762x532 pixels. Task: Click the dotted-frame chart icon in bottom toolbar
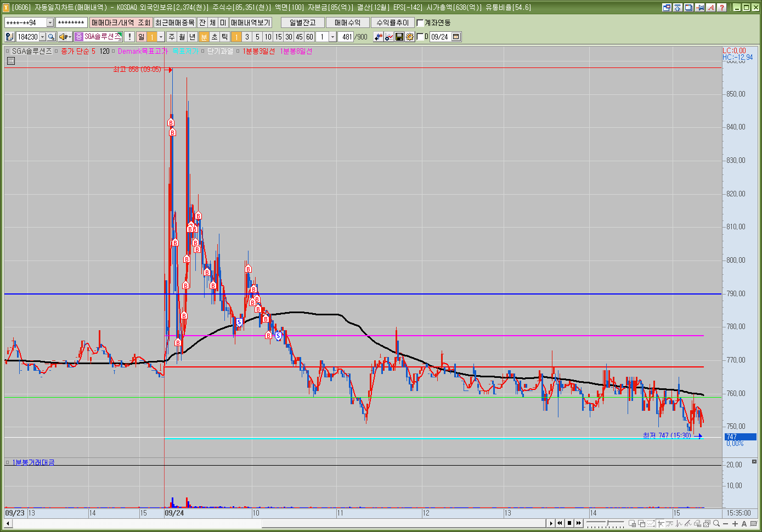[651, 524]
